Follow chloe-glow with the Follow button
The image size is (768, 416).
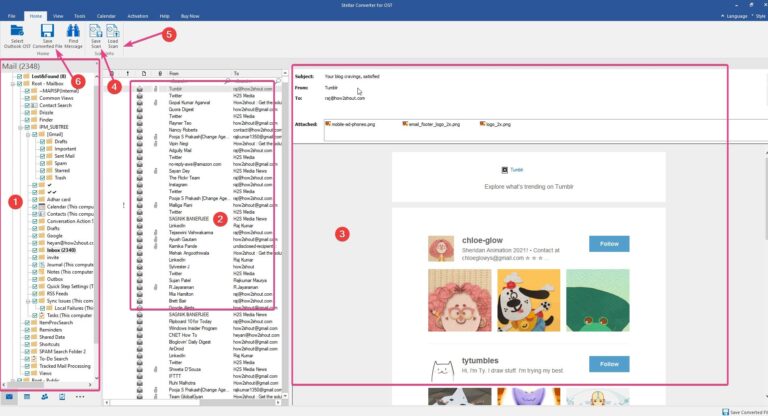tap(609, 244)
